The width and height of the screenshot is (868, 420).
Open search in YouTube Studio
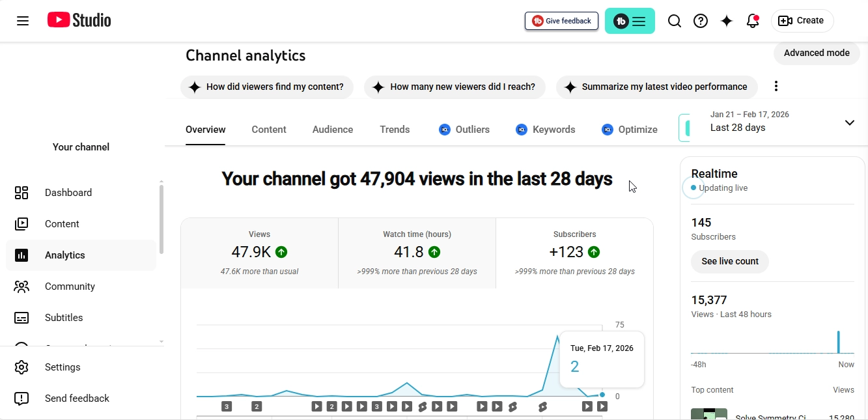pos(675,20)
